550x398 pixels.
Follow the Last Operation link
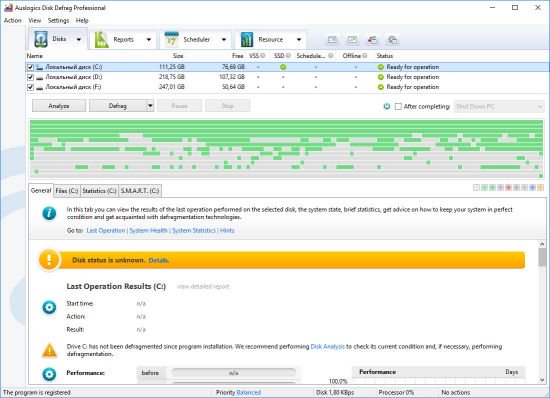(x=106, y=230)
